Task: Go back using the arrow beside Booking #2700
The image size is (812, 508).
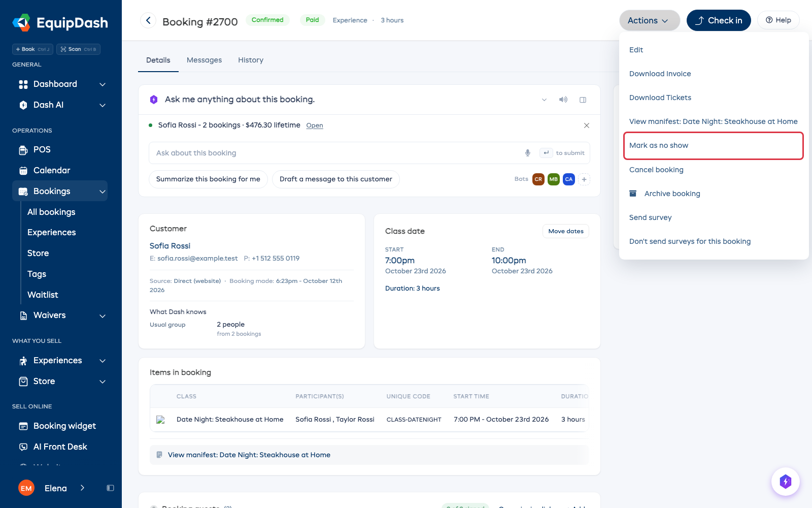Action: pos(148,20)
